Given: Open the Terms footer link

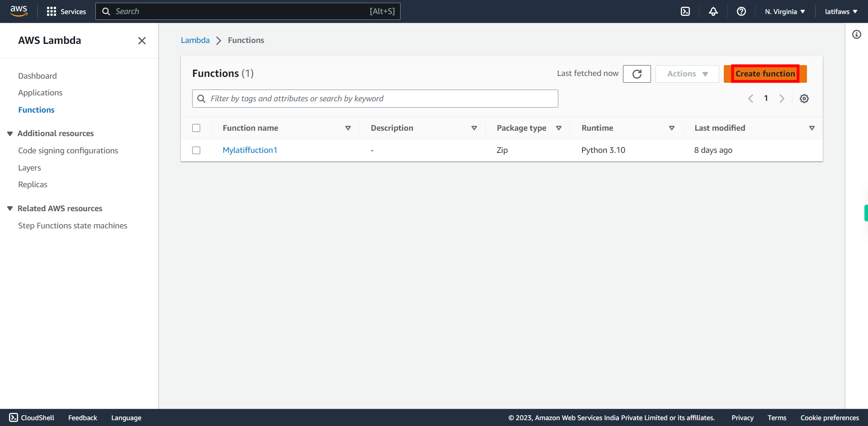Looking at the screenshot, I should 777,418.
